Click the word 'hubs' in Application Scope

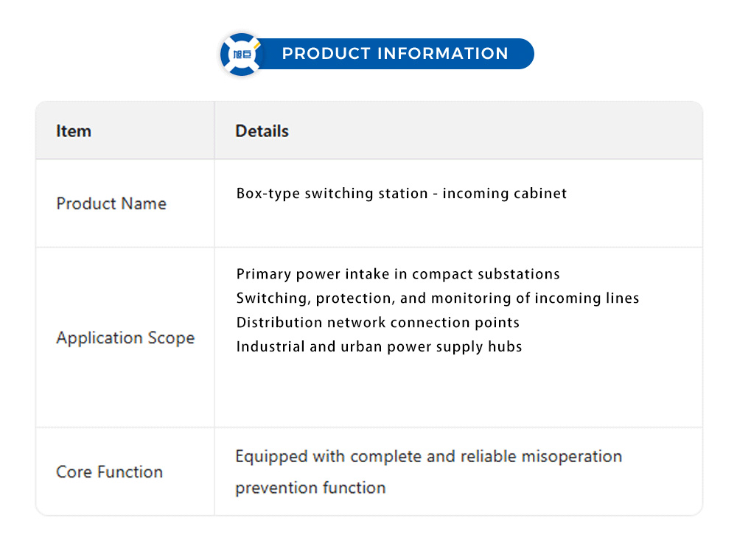pos(506,347)
